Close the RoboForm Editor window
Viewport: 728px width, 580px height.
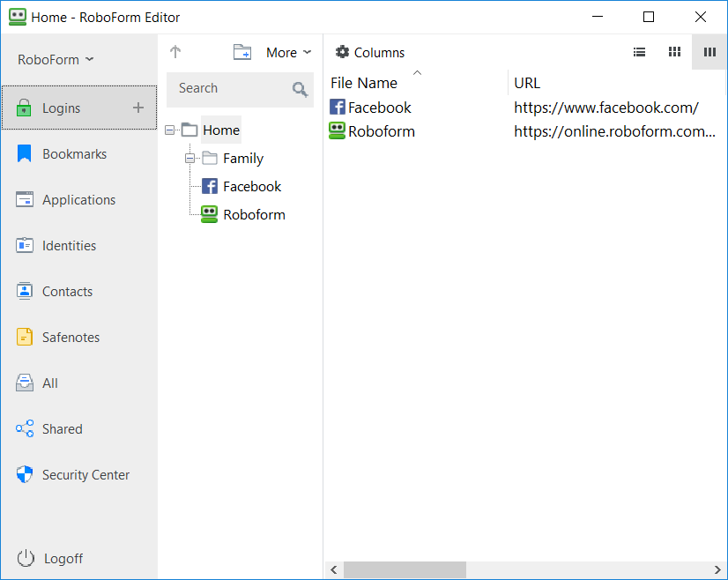click(x=701, y=17)
